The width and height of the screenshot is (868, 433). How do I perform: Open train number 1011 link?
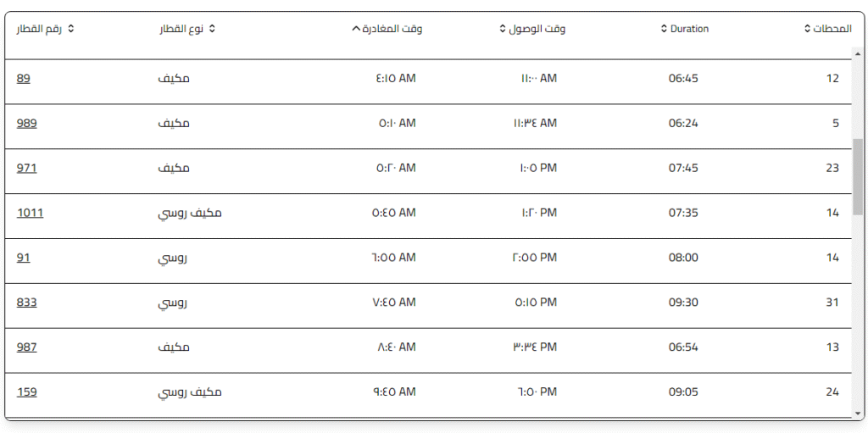(30, 213)
